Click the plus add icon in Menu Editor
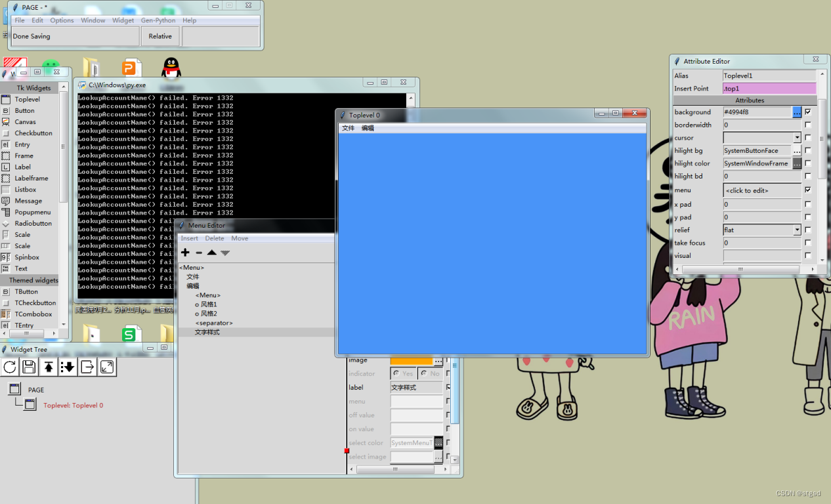831x504 pixels. click(x=185, y=253)
